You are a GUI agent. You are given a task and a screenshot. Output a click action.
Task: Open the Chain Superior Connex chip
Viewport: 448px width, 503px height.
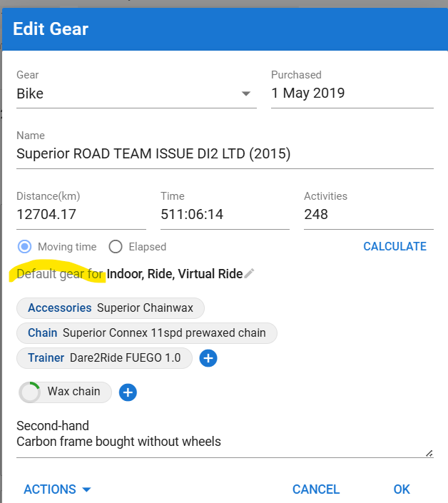pos(146,333)
